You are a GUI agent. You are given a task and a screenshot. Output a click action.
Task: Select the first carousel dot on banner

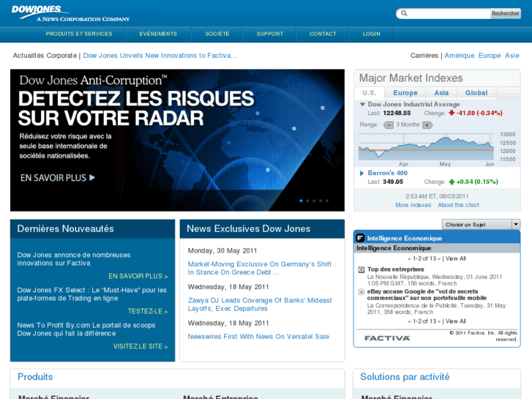pyautogui.click(x=301, y=201)
